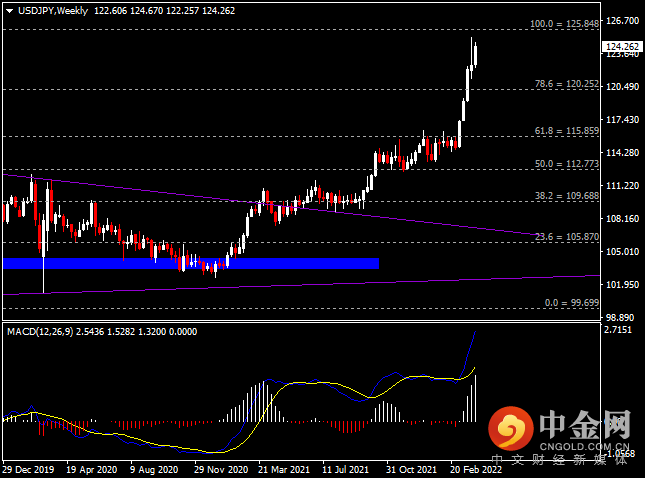Click the 105.010 price axis value

(x=622, y=251)
